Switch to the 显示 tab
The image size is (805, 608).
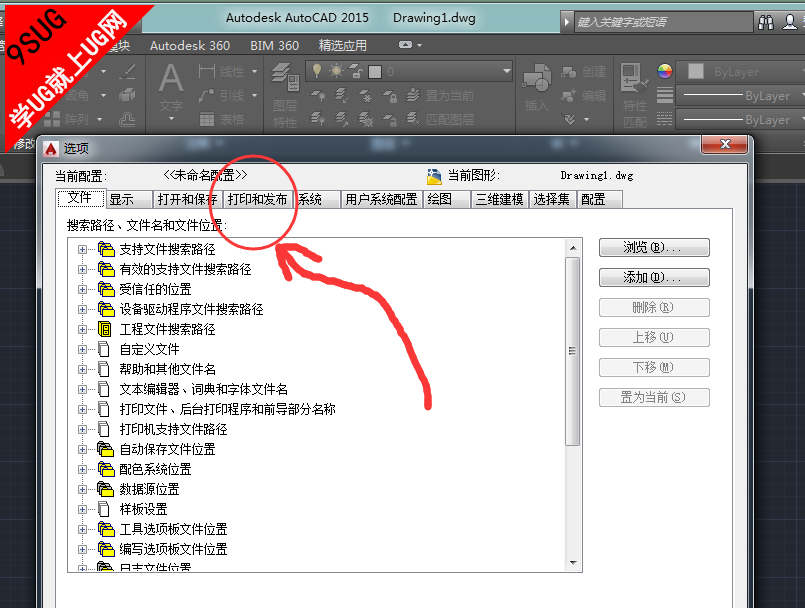(x=129, y=199)
